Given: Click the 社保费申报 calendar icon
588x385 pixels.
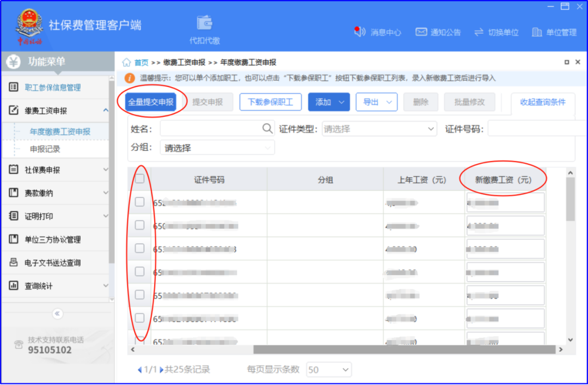Looking at the screenshot, I should click(x=14, y=169).
